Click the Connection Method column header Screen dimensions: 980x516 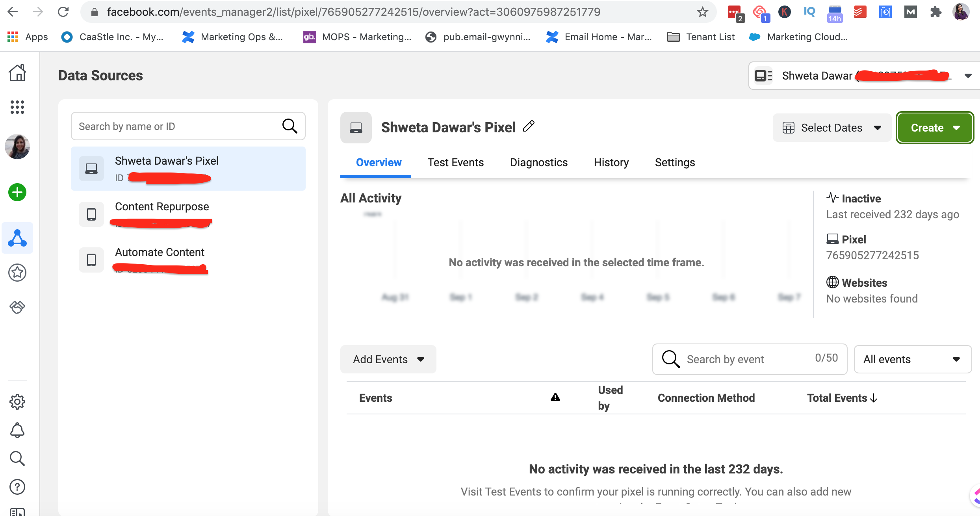(706, 398)
